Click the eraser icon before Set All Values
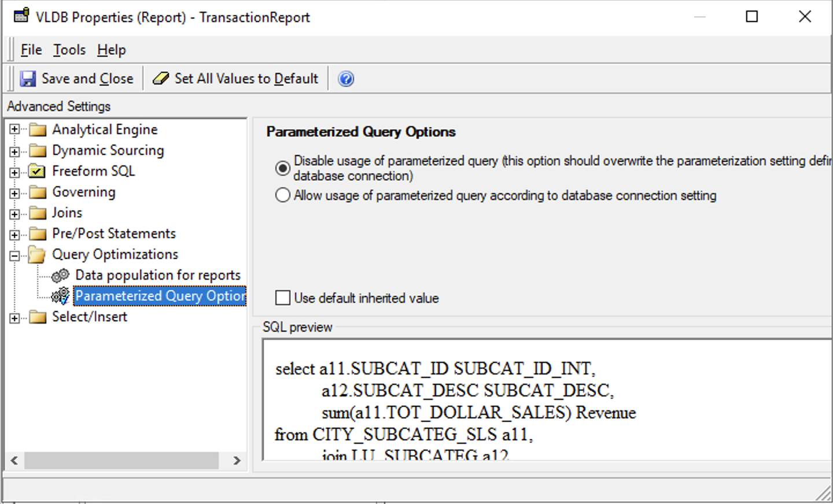This screenshot has width=833, height=504. 160,78
